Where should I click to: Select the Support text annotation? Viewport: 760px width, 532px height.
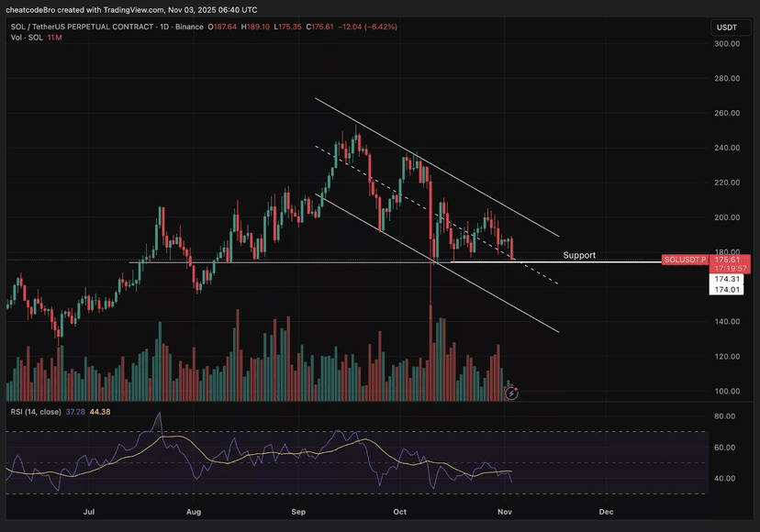coord(579,254)
